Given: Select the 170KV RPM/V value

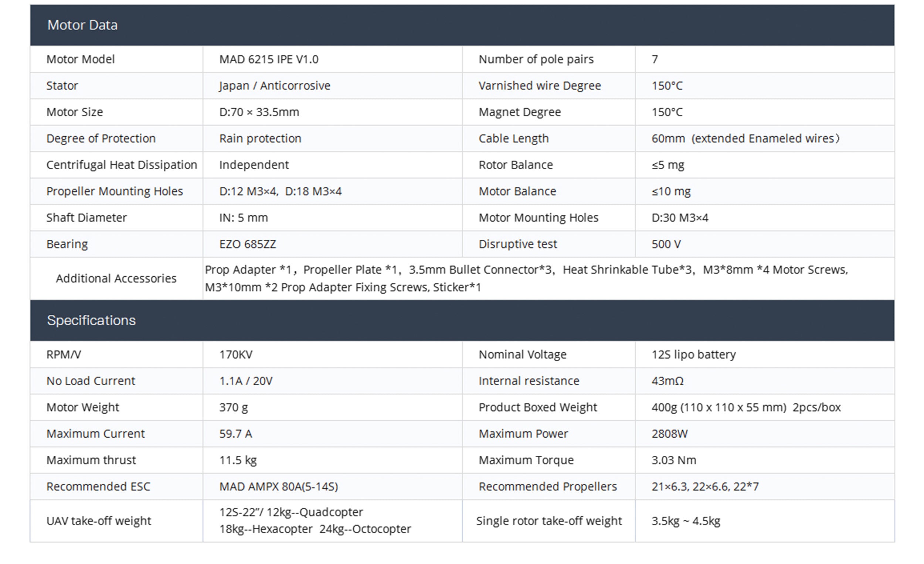Looking at the screenshot, I should pyautogui.click(x=236, y=355).
